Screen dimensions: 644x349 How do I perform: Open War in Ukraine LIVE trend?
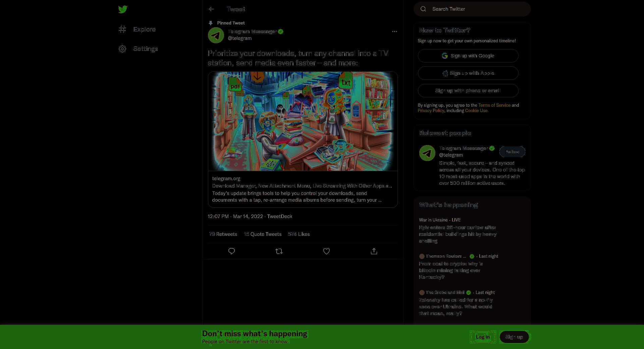[x=440, y=220]
